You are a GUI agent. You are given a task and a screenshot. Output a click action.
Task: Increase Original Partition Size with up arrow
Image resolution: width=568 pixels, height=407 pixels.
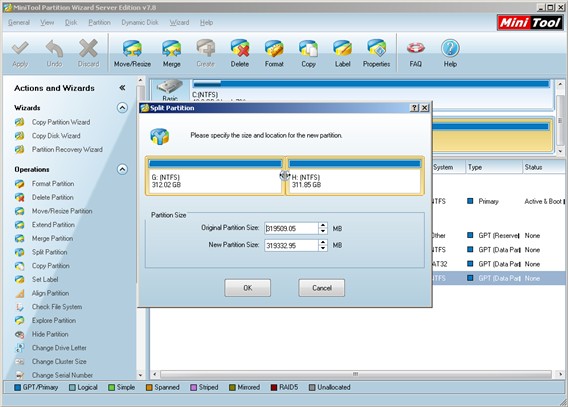point(323,225)
